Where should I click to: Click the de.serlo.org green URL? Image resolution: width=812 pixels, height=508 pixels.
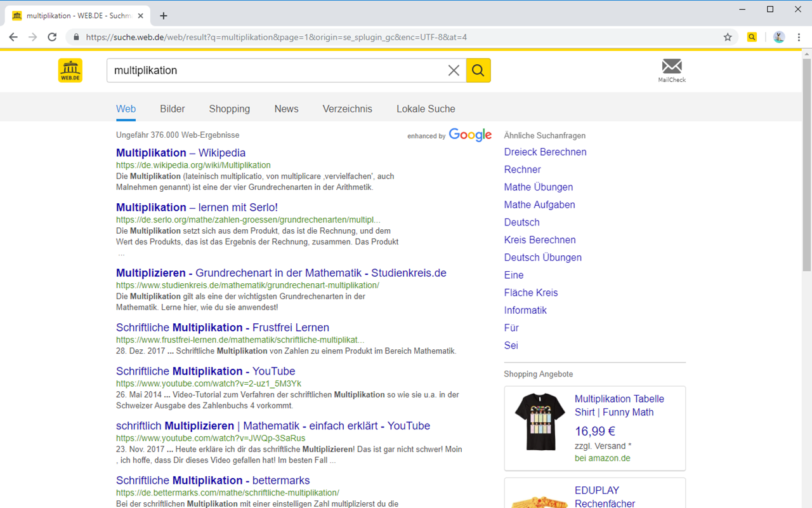[248, 220]
